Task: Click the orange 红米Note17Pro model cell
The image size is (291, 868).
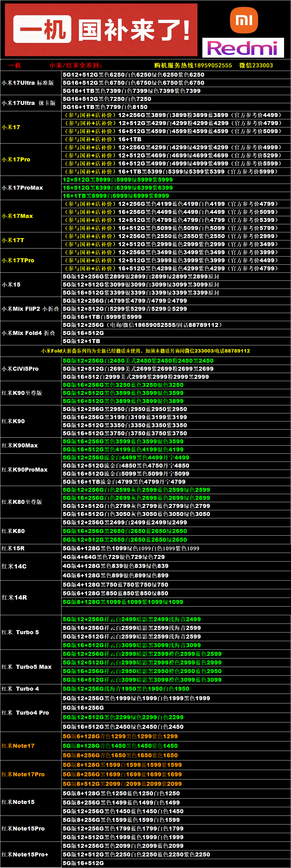Action: click(31, 775)
